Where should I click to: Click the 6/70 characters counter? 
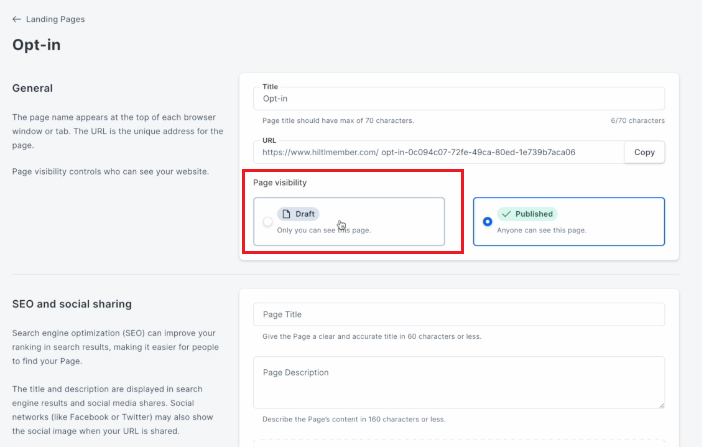638,120
